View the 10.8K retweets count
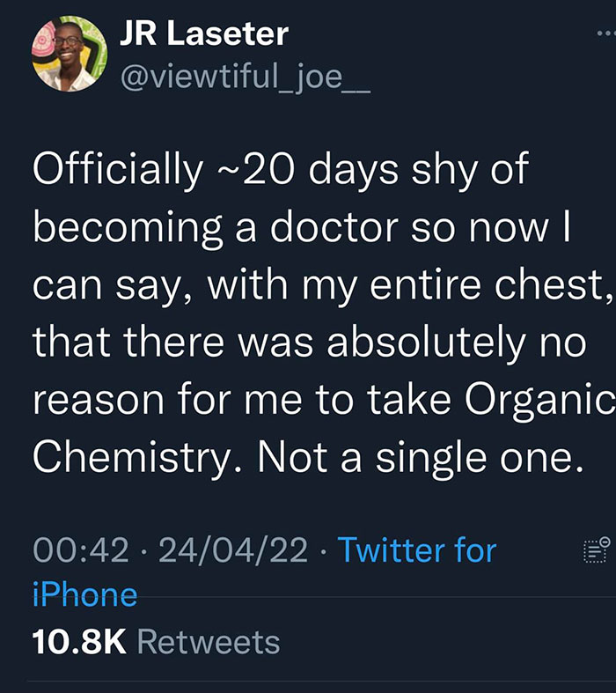Viewport: 616px width, 693px height. [79, 641]
